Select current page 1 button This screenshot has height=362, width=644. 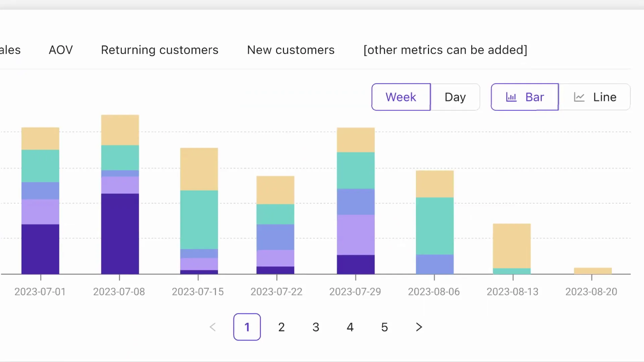point(247,327)
